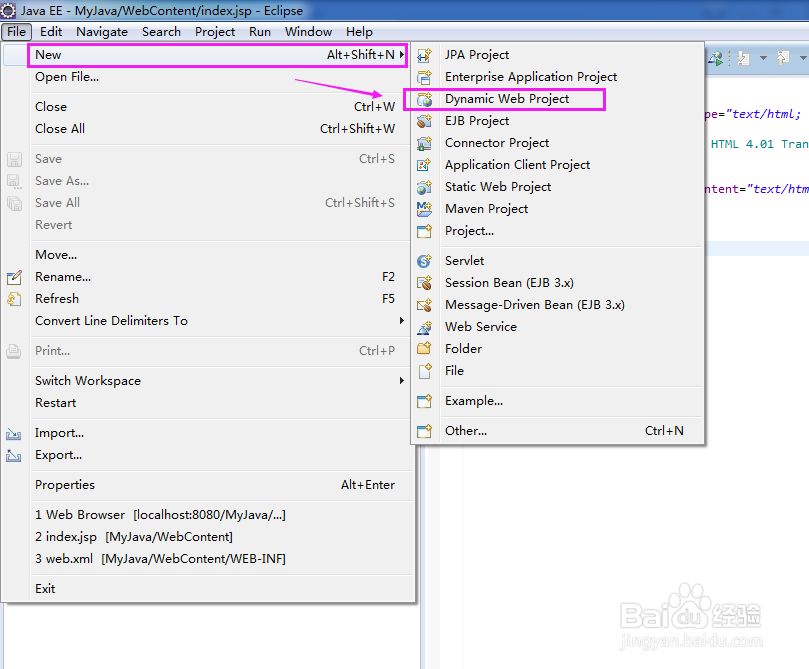Create a new Servlet
The width and height of the screenshot is (809, 669).
coord(464,260)
